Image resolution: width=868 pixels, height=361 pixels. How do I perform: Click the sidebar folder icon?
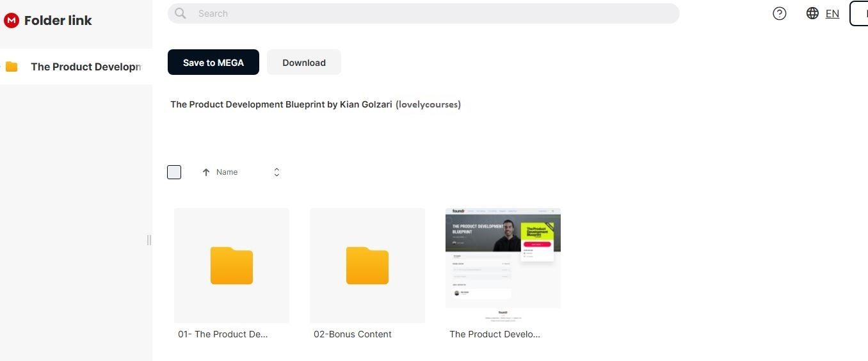[x=12, y=67]
